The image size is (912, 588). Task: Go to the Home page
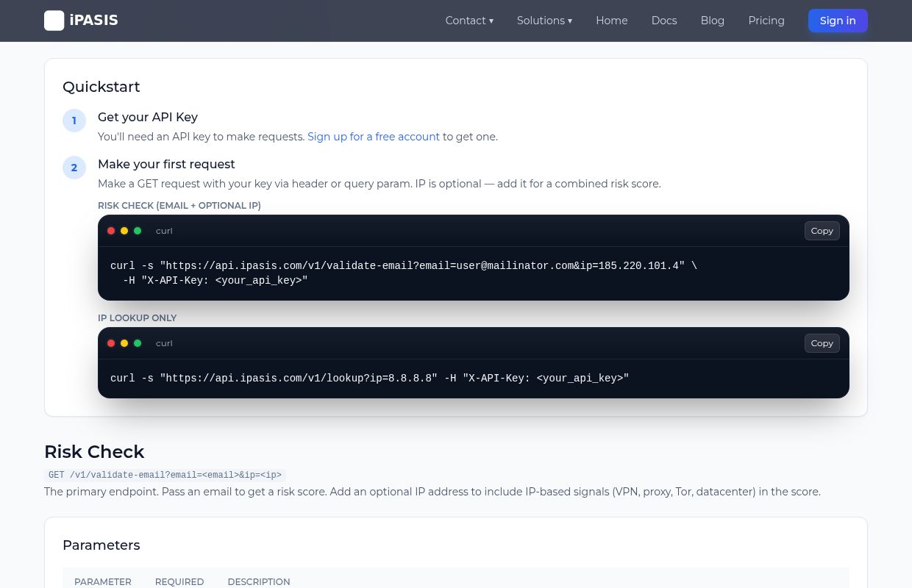pyautogui.click(x=612, y=21)
